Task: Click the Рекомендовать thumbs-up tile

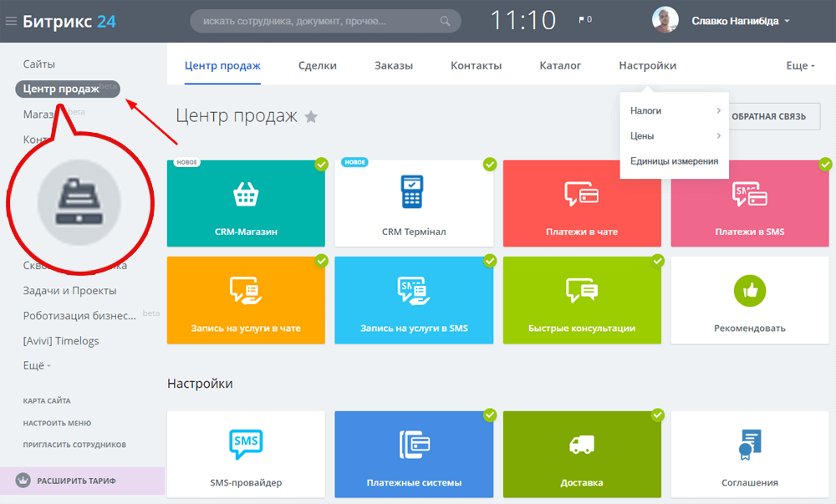Action: 750,300
